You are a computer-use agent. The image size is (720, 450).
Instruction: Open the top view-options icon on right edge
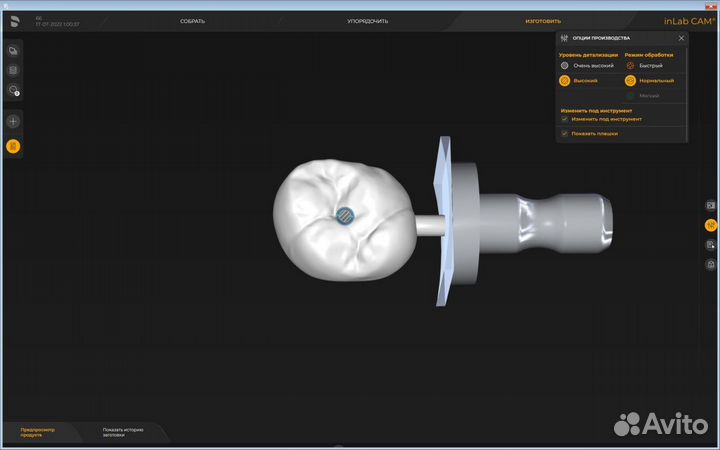coord(711,205)
